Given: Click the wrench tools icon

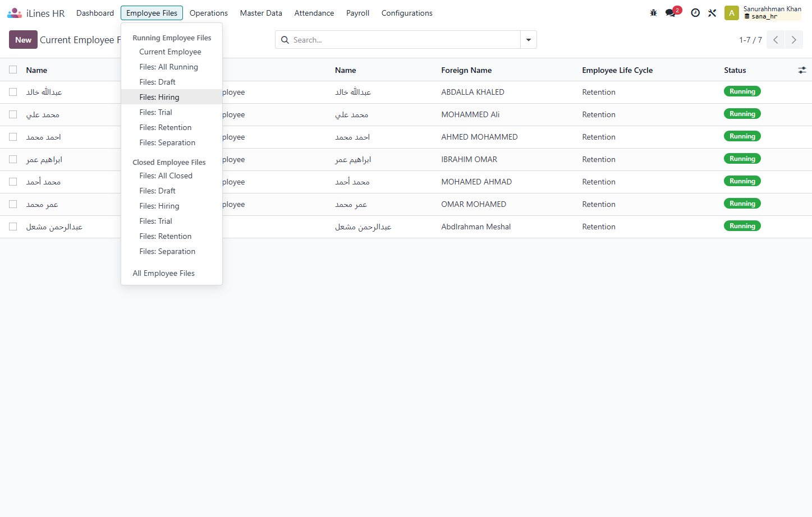Looking at the screenshot, I should click(x=712, y=13).
